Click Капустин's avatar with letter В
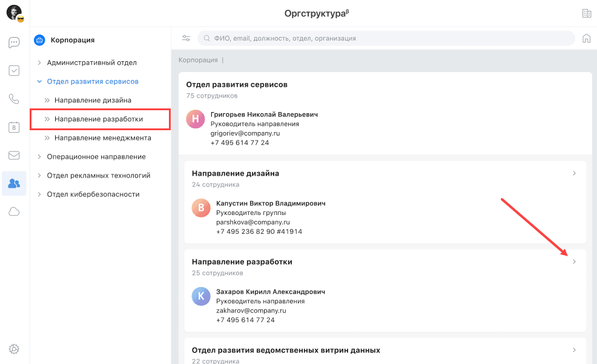 click(201, 208)
